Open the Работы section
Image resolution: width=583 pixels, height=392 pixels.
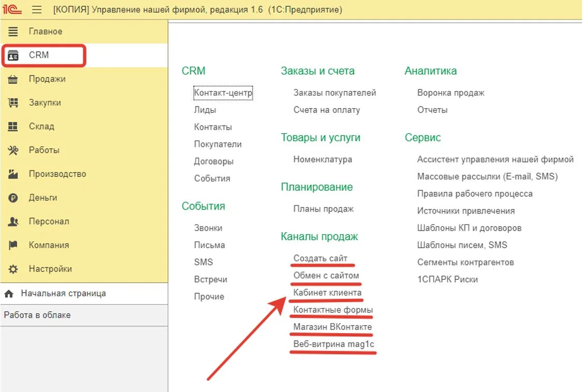coord(84,150)
